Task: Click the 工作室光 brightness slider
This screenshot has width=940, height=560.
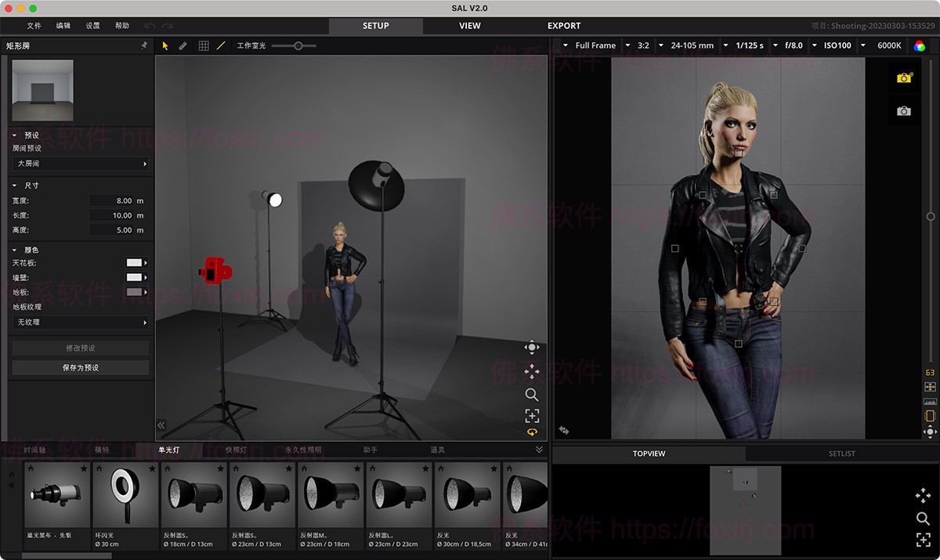Action: 298,46
